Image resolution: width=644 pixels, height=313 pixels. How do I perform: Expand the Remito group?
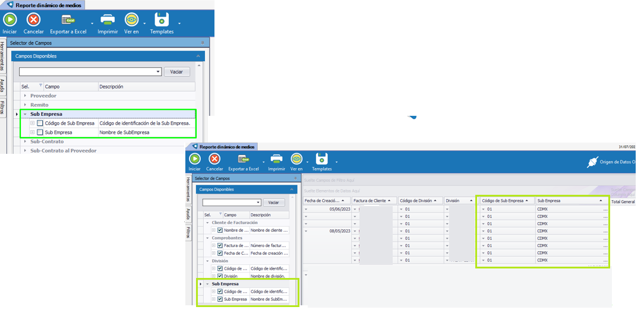(x=25, y=105)
